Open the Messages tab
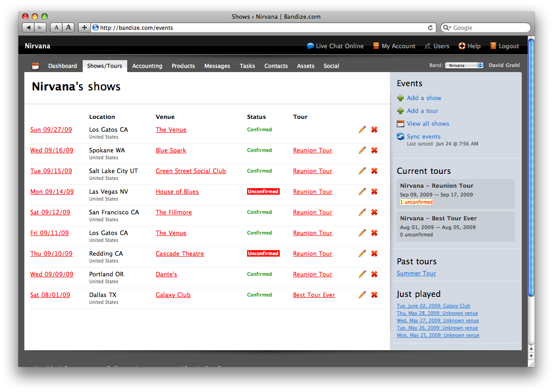 click(x=217, y=66)
